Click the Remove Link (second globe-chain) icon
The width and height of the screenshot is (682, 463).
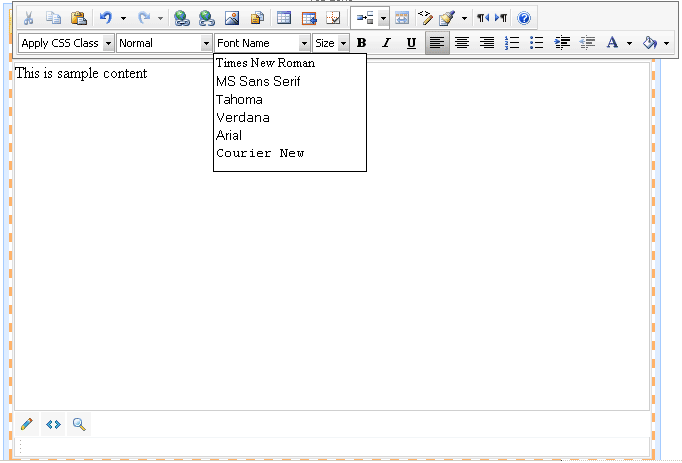(207, 18)
